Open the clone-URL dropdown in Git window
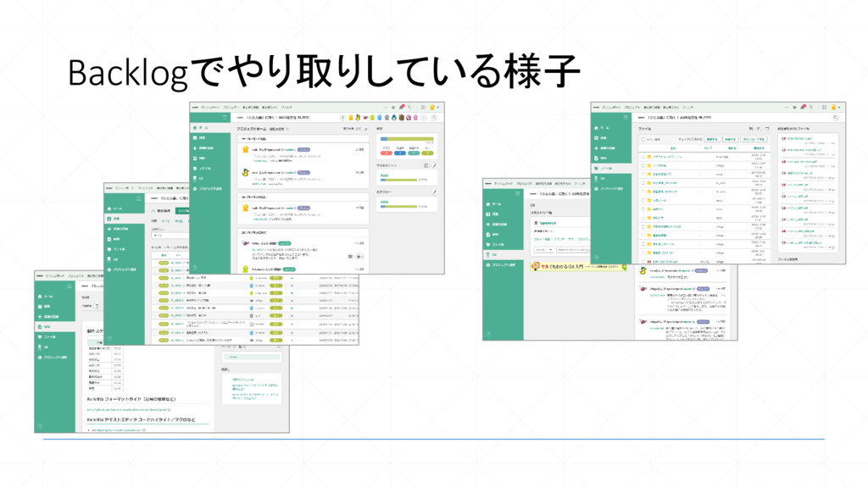The image size is (868, 488). coord(543,250)
